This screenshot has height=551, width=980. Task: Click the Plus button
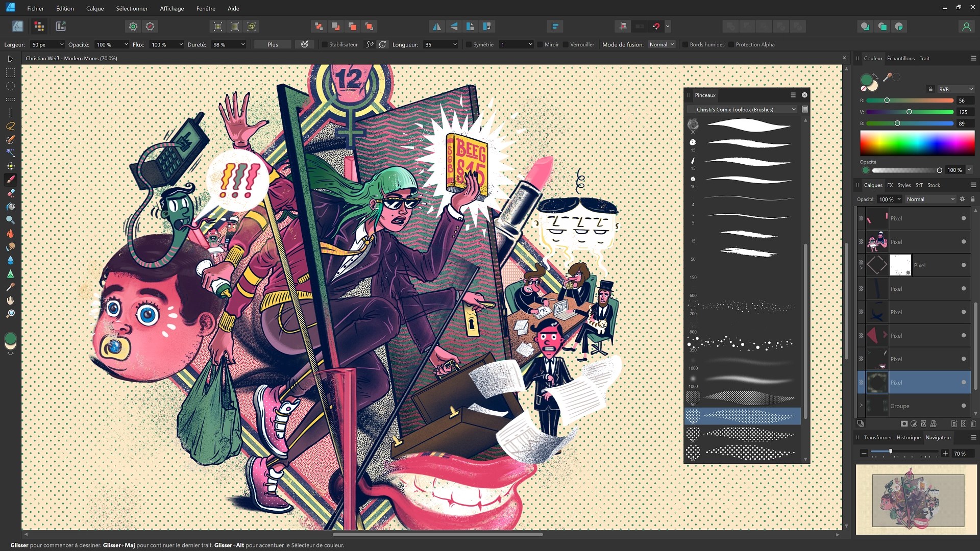coord(273,45)
